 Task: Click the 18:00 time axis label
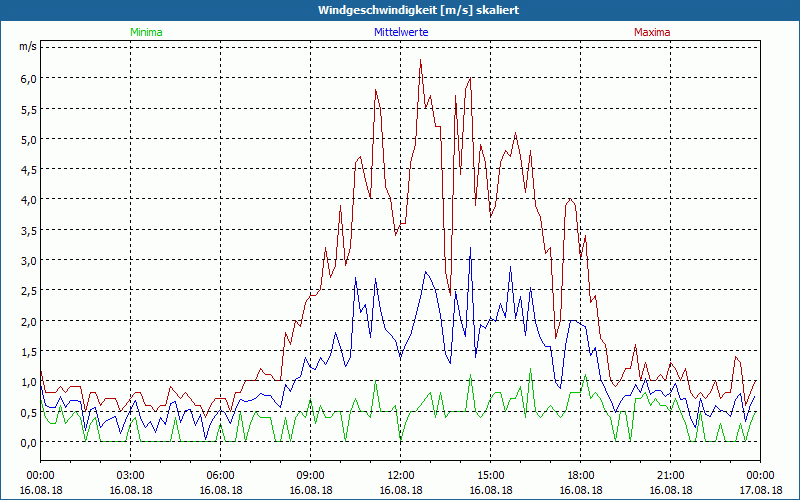(x=581, y=476)
